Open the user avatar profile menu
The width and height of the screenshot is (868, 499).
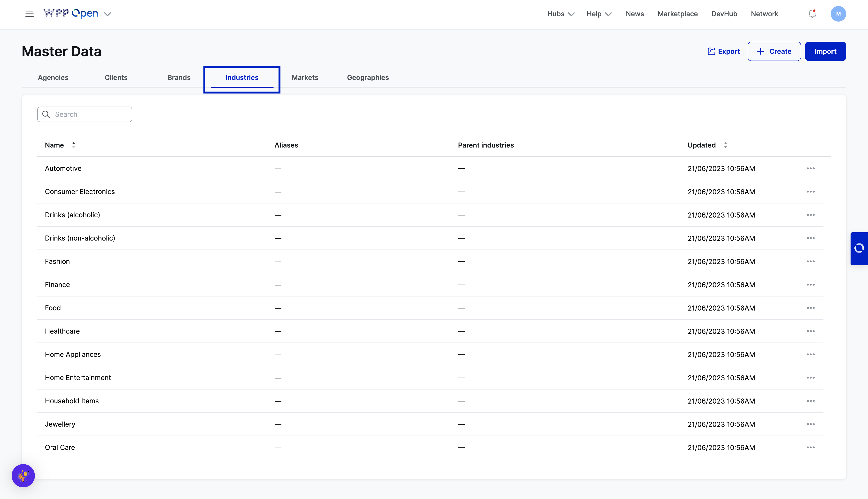click(838, 14)
